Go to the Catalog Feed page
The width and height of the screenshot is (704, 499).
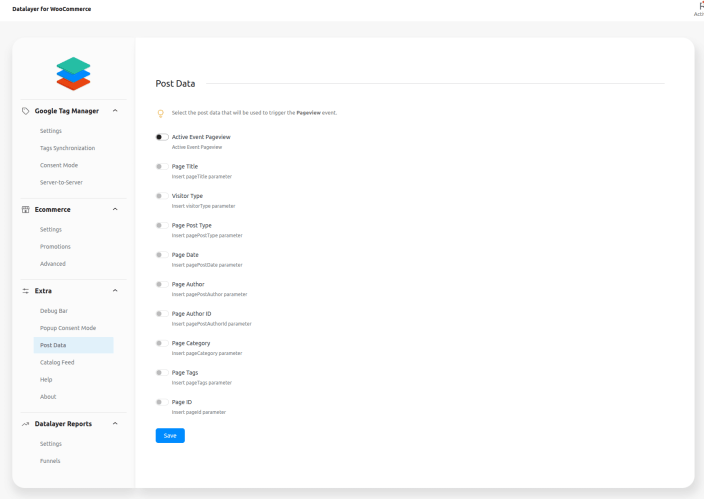[x=57, y=362]
